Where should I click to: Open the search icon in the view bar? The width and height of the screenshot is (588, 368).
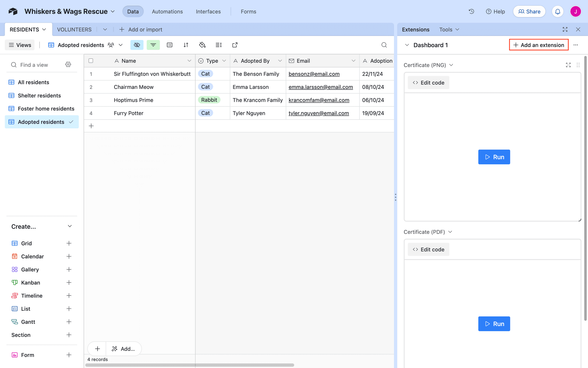tap(384, 45)
